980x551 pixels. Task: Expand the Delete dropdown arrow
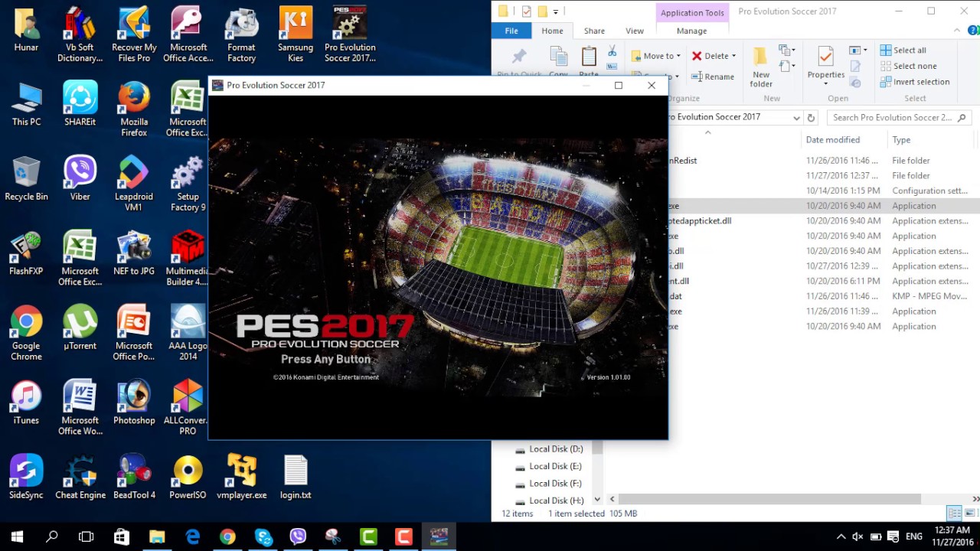coord(733,56)
